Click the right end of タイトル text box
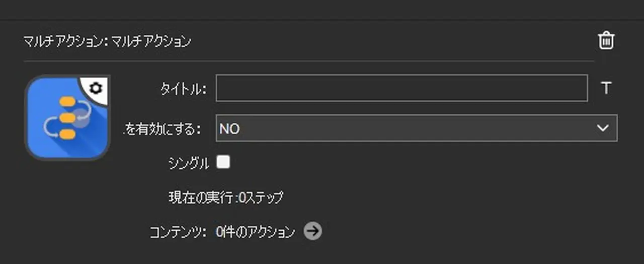The image size is (644, 264). pyautogui.click(x=579, y=88)
